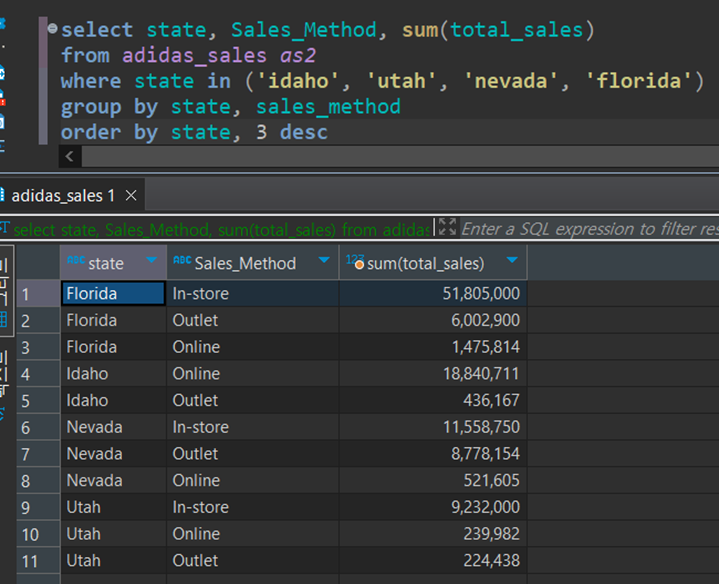Select the 8,778,154 sales value
This screenshot has width=719, height=584.
(x=433, y=454)
